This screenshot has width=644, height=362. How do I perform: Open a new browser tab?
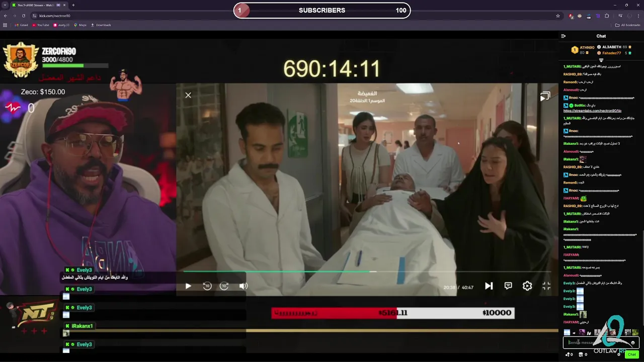pyautogui.click(x=73, y=5)
